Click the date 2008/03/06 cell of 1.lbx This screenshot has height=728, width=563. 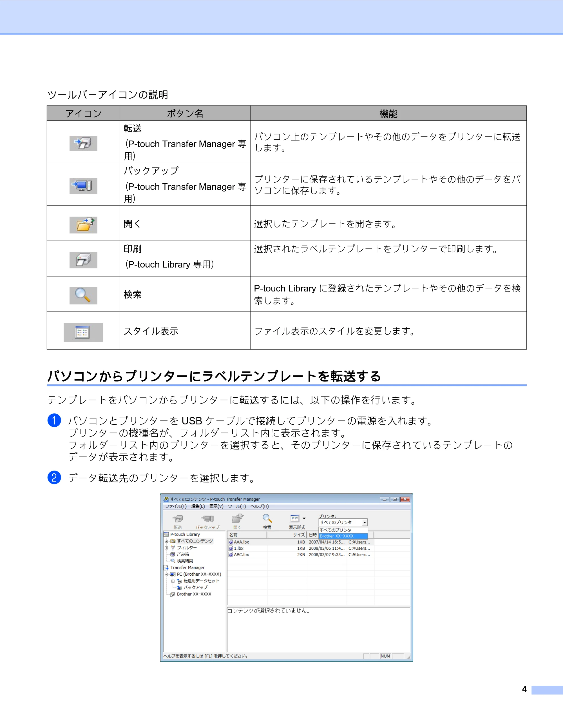tap(327, 548)
